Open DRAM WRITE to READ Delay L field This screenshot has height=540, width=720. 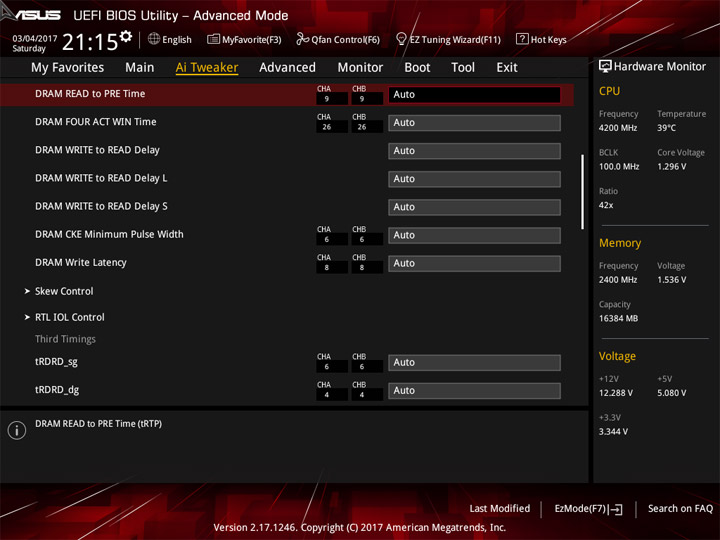474,179
